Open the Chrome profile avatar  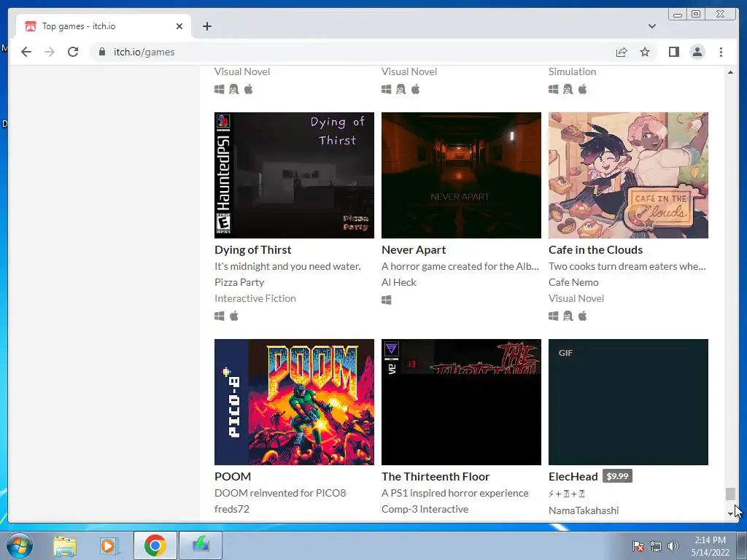click(697, 52)
